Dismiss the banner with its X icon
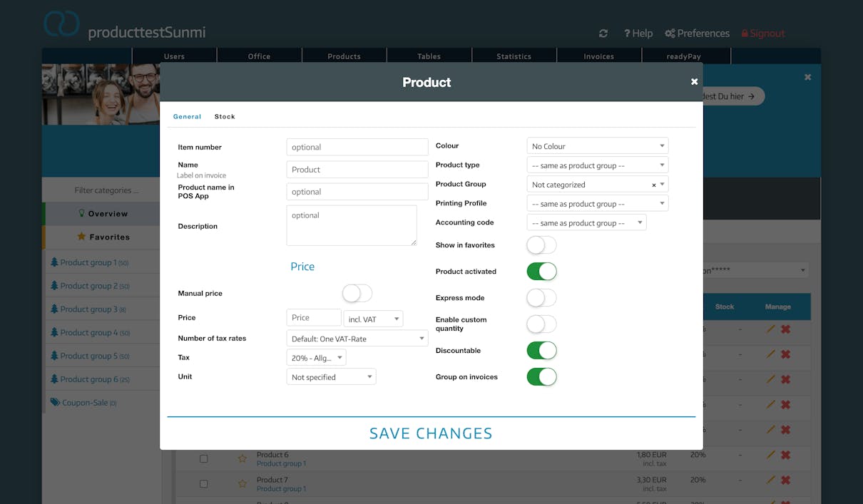 click(x=807, y=77)
